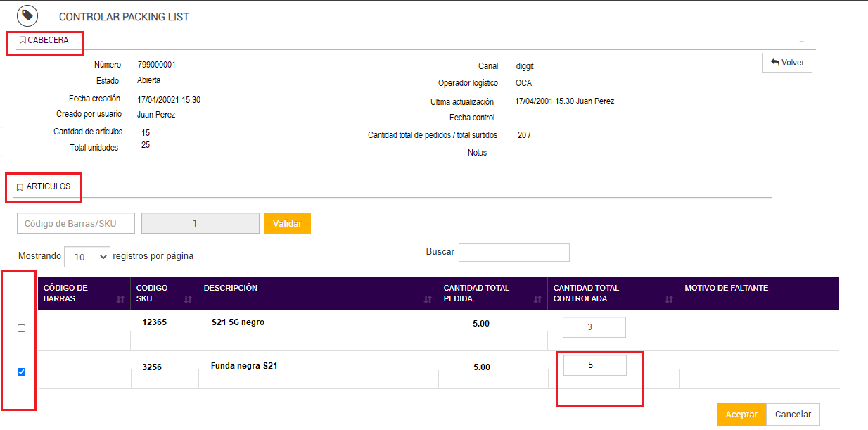Image resolution: width=868 pixels, height=430 pixels.
Task: Sort by Cantidad Total Pedida arrows
Action: 537,300
